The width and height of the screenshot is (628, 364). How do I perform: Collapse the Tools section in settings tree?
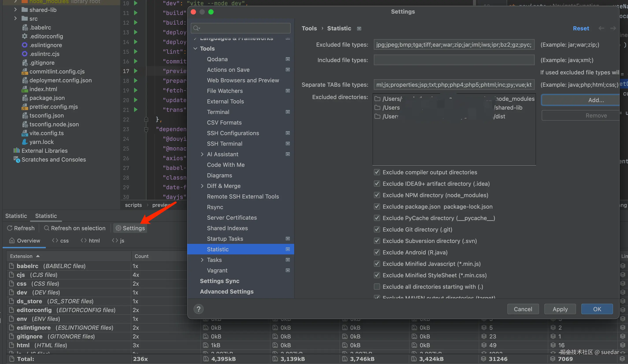tap(195, 49)
